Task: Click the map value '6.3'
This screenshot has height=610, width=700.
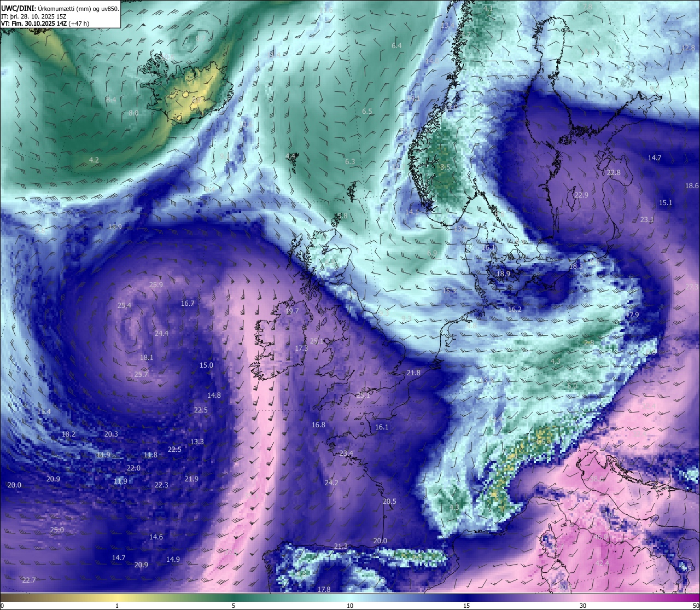Action: pyautogui.click(x=350, y=161)
